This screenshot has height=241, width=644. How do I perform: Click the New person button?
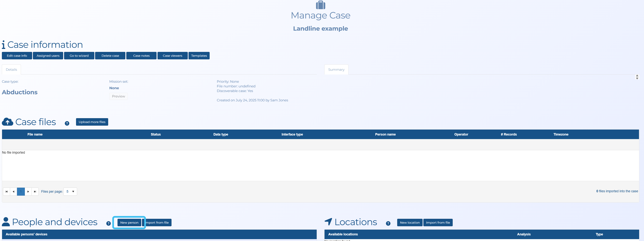coord(129,223)
